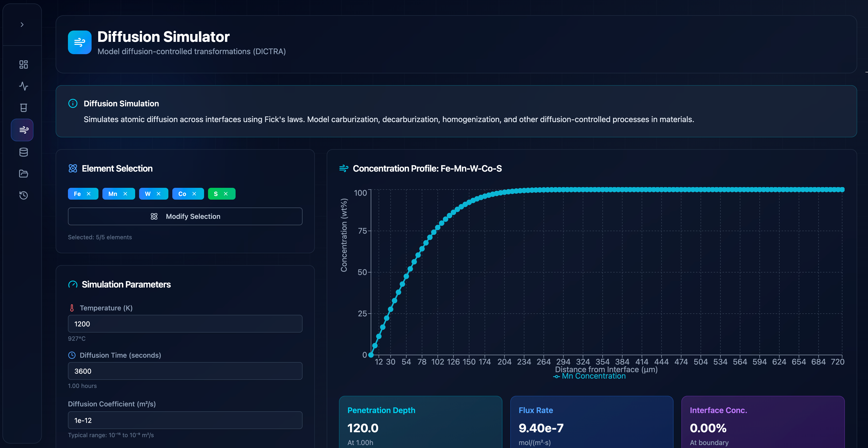
Task: Expand the collapsed sidebar chevron
Action: tap(22, 25)
